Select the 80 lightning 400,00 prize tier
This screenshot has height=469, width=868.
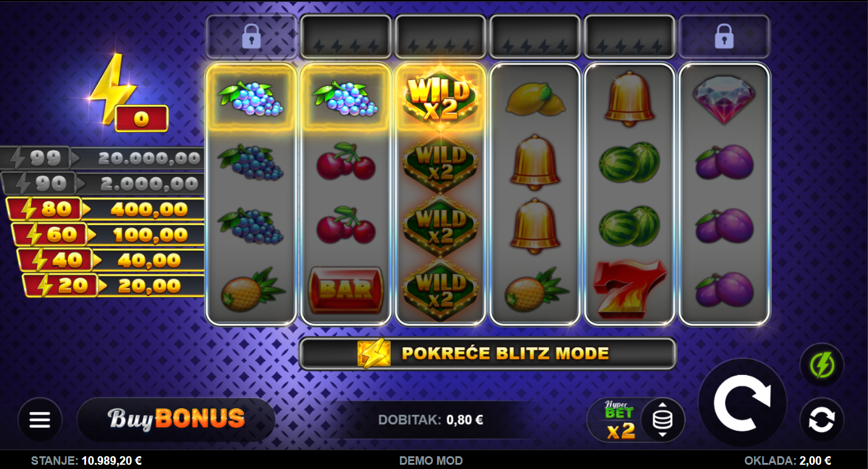[106, 209]
